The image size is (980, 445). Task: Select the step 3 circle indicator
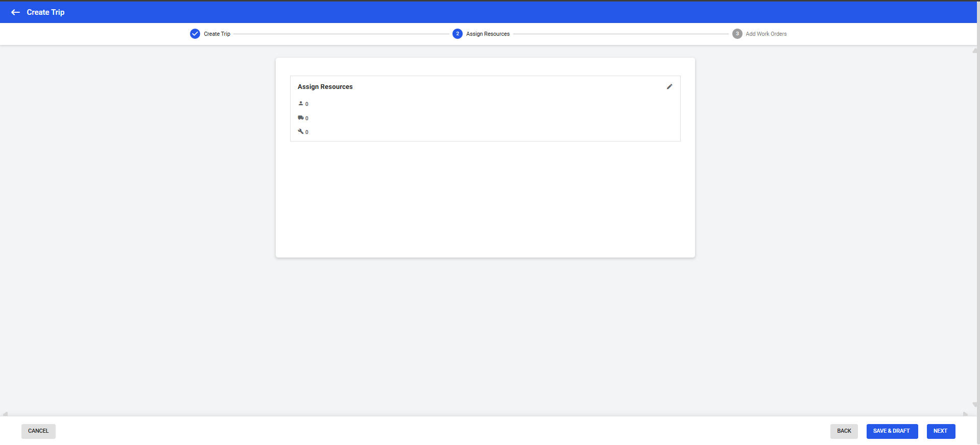[x=737, y=34]
